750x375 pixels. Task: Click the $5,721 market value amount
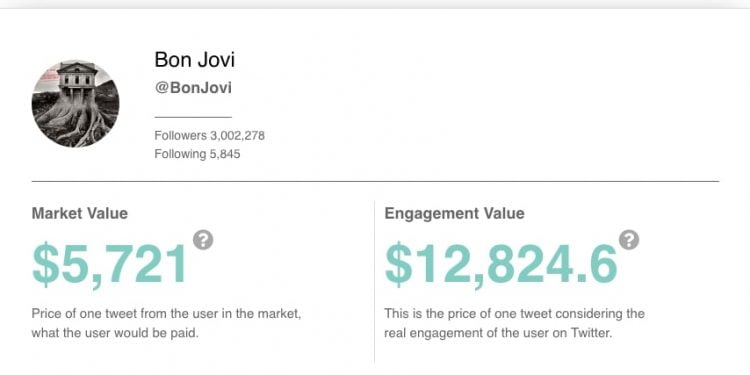coord(110,265)
